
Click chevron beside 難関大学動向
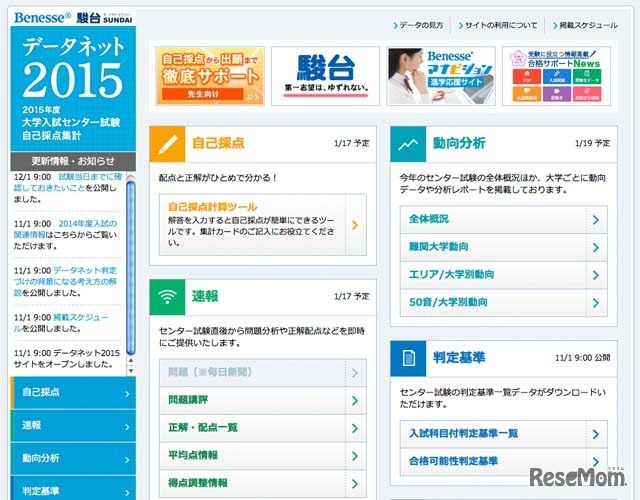pyautogui.click(x=596, y=247)
